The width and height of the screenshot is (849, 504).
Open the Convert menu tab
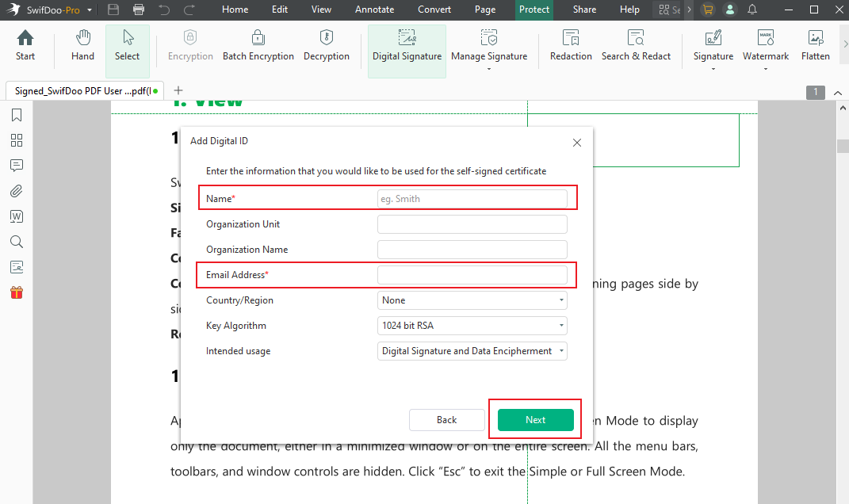[x=436, y=10]
